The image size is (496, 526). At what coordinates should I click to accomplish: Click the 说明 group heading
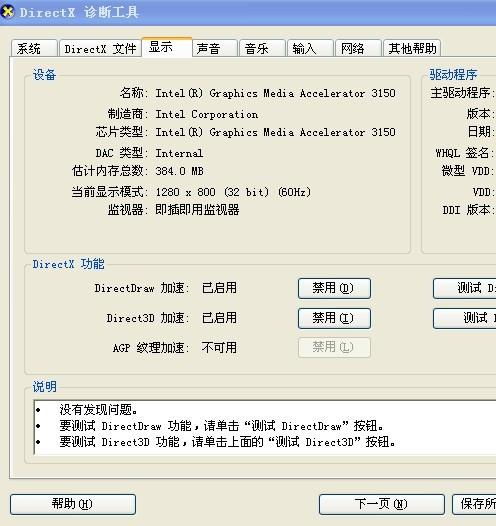click(x=44, y=386)
